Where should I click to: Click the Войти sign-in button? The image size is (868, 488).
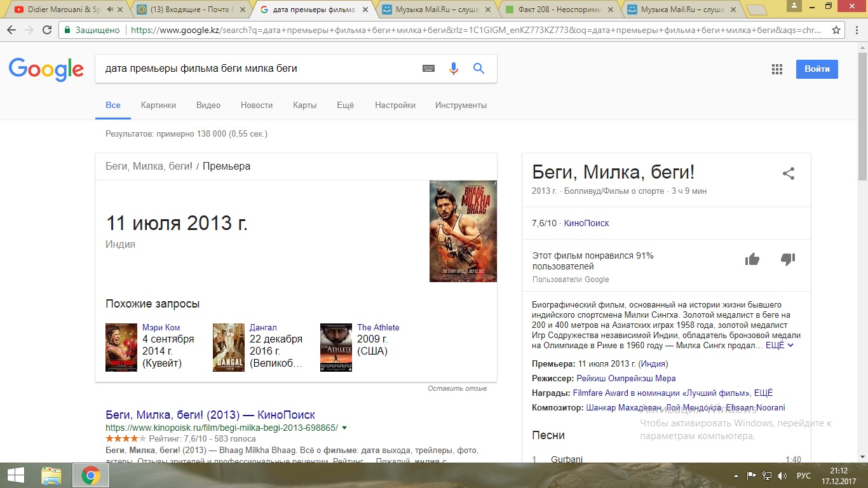tap(817, 69)
